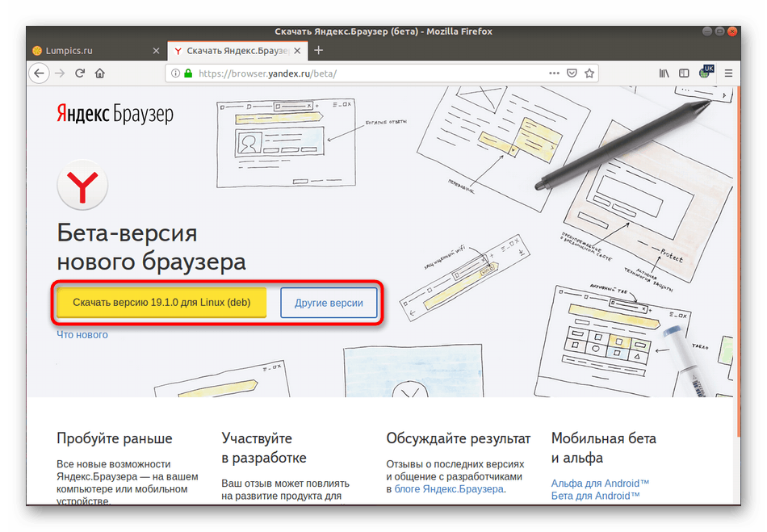This screenshot has height=532, width=767.
Task: Open page actions three-dots menu
Action: click(x=554, y=73)
